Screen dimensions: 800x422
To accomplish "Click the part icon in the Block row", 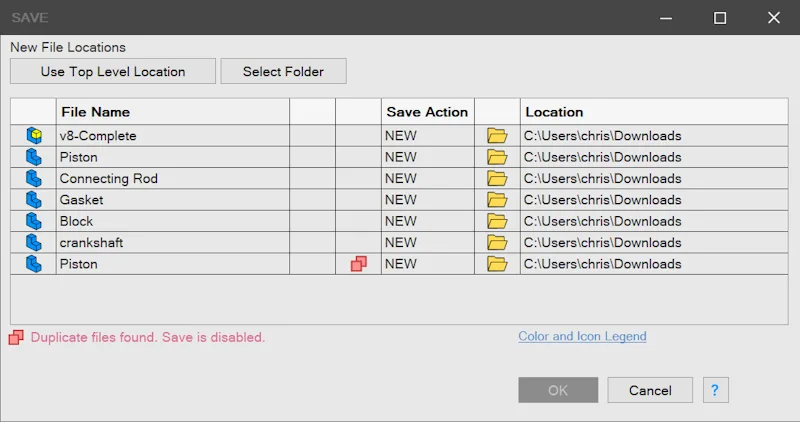I will [34, 221].
